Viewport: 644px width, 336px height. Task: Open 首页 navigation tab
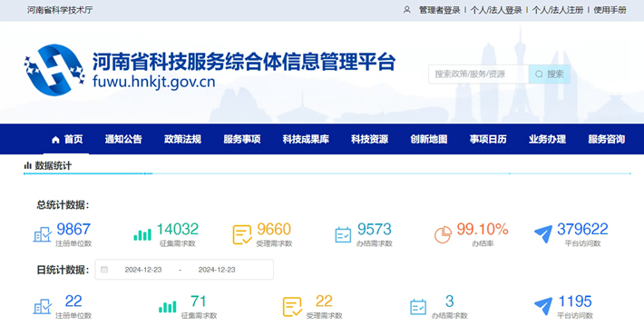67,140
